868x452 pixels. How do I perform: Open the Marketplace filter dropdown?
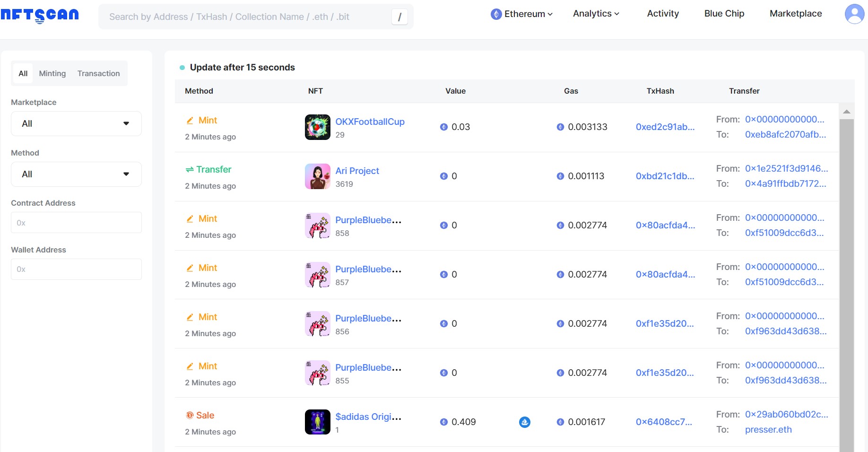(x=76, y=123)
